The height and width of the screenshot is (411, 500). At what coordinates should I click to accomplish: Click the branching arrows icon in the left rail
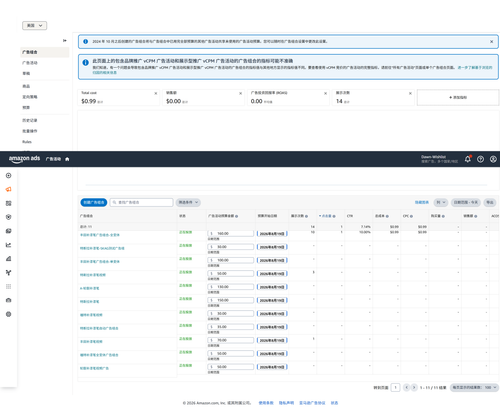click(9, 273)
